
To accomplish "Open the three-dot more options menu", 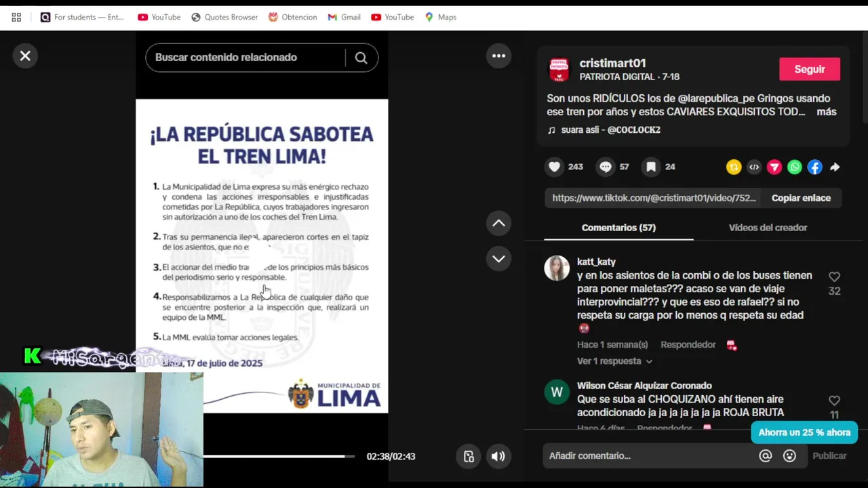I will (x=498, y=56).
